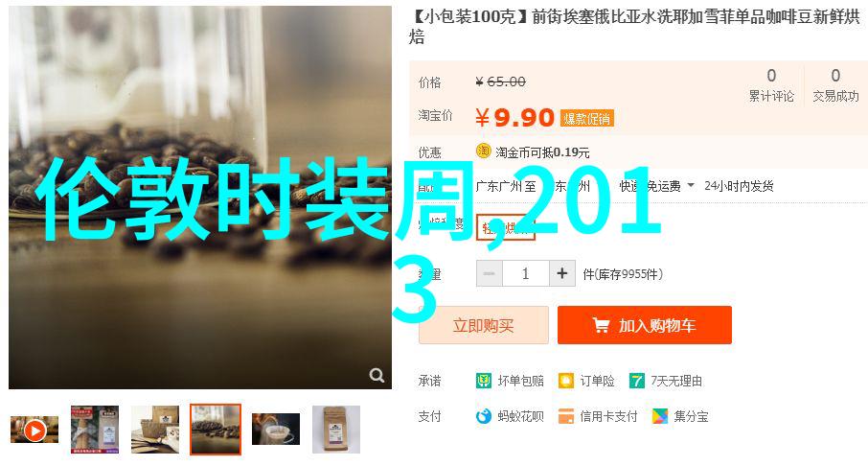This screenshot has width=868, height=466.
Task: Click the 订单险 yellow icon
Action: 566,381
